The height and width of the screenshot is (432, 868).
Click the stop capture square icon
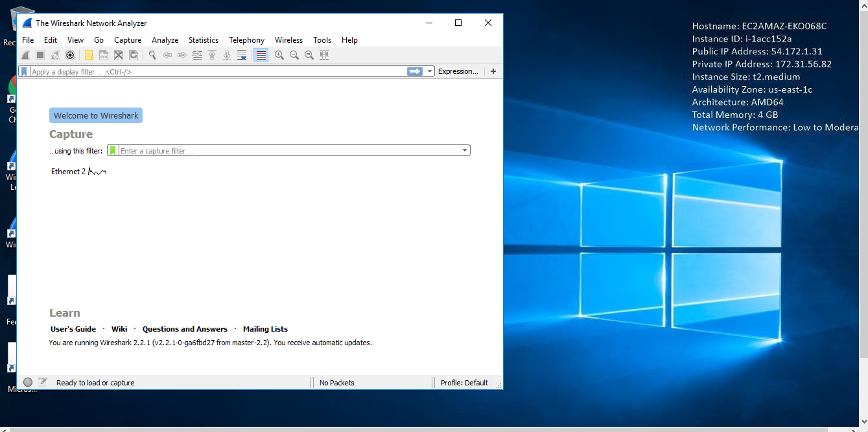[40, 56]
